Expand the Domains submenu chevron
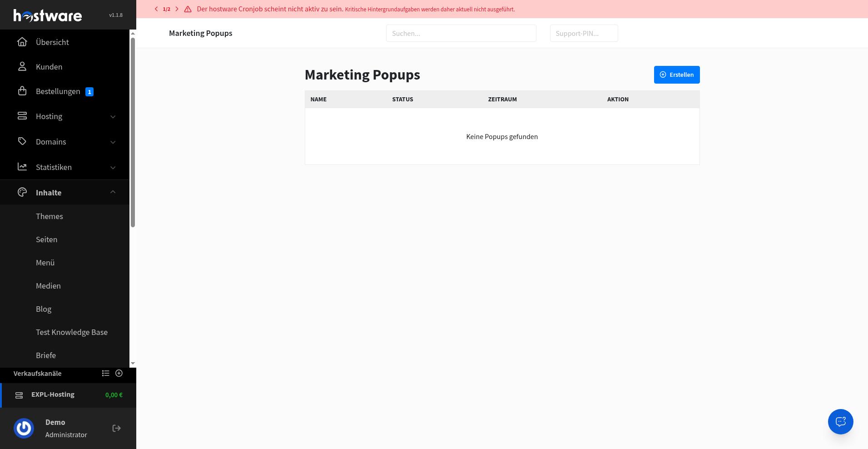This screenshot has height=449, width=868. point(113,142)
